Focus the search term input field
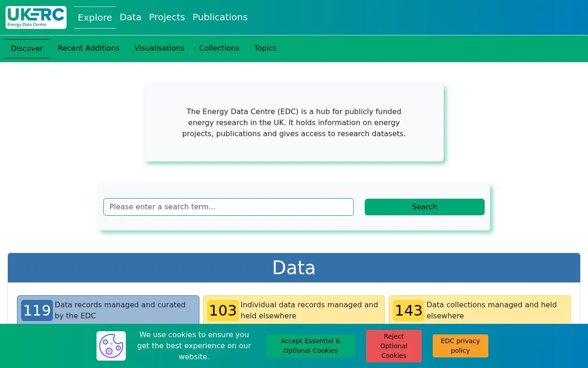588x368 pixels. (228, 207)
